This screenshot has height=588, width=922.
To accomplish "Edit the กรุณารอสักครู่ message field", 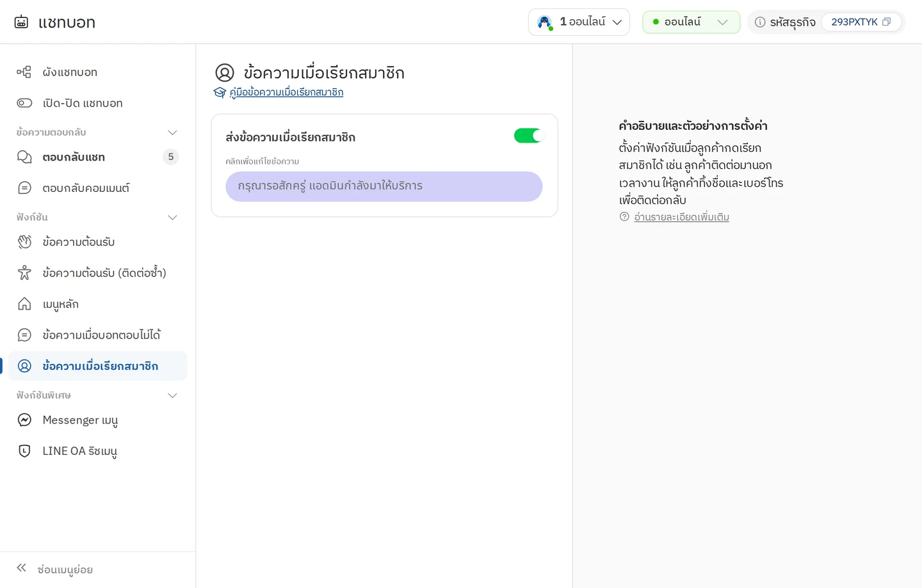I will click(384, 186).
